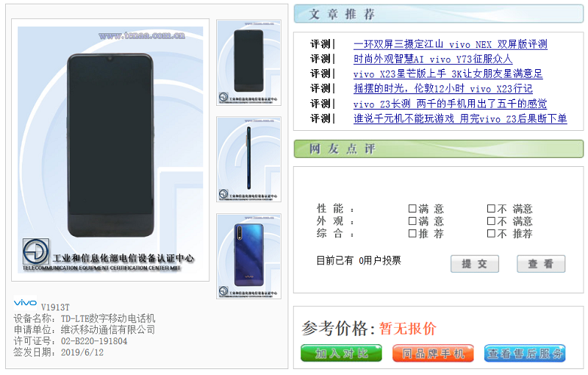Viewport: 588px width, 375px height.
Task: Check 不满意 for 性能 rating
Action: pyautogui.click(x=491, y=209)
